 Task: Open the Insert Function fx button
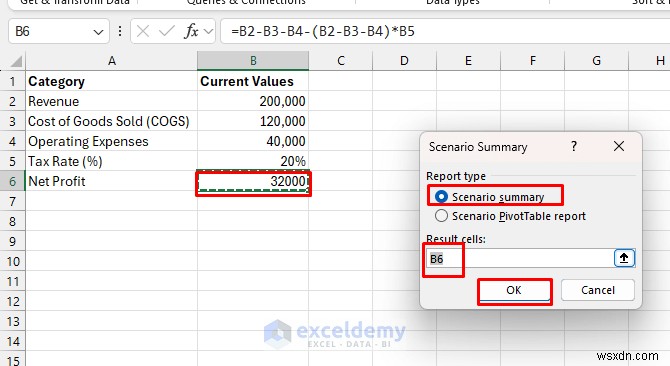[191, 31]
